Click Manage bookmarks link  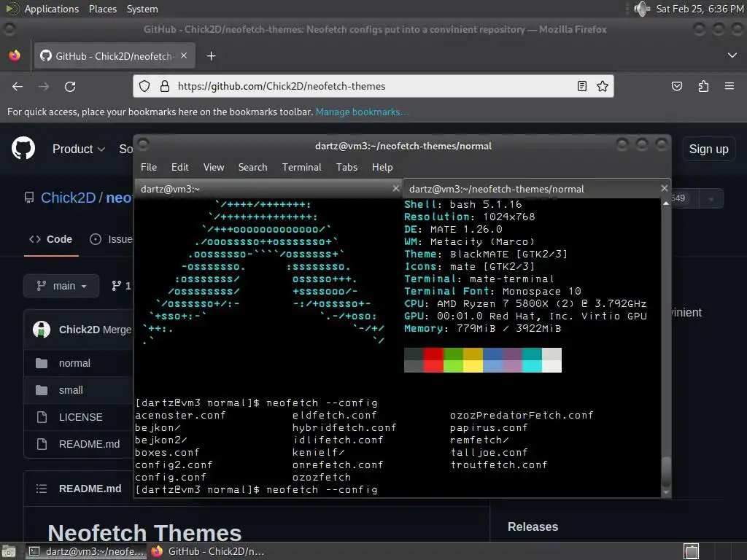(x=362, y=112)
